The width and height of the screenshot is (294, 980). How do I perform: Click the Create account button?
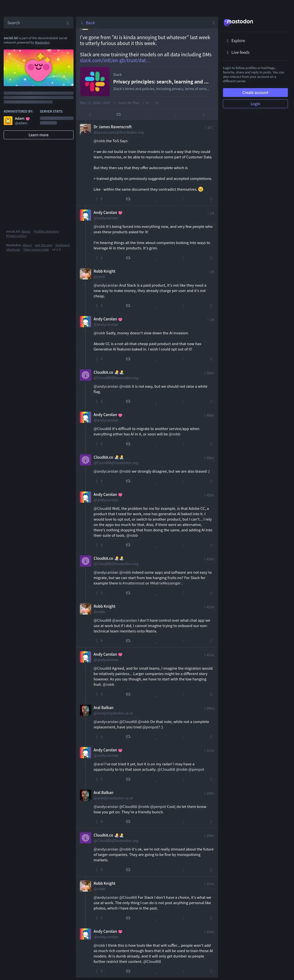click(255, 93)
